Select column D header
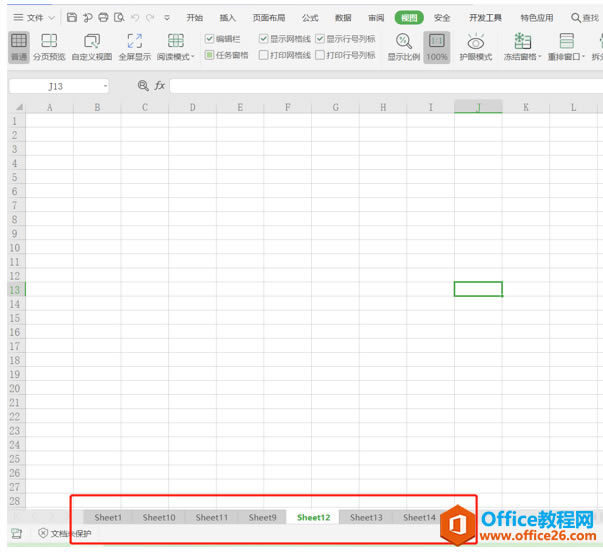603x553 pixels. tap(192, 107)
